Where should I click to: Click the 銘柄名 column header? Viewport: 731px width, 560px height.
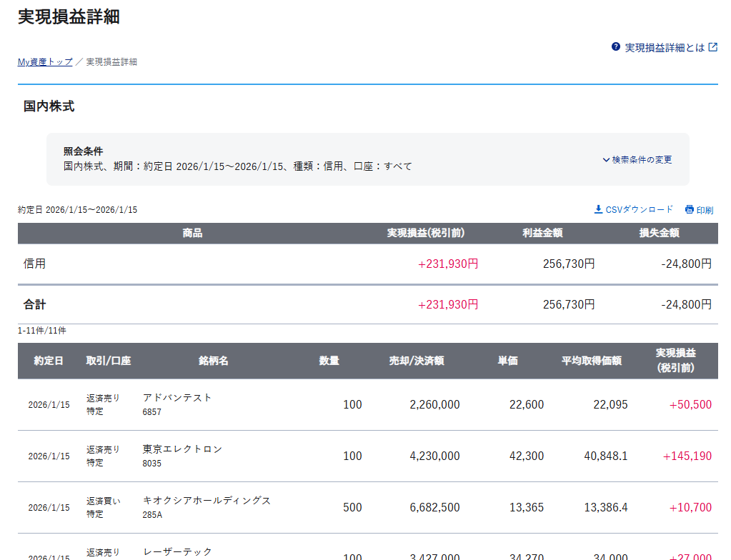click(x=213, y=361)
